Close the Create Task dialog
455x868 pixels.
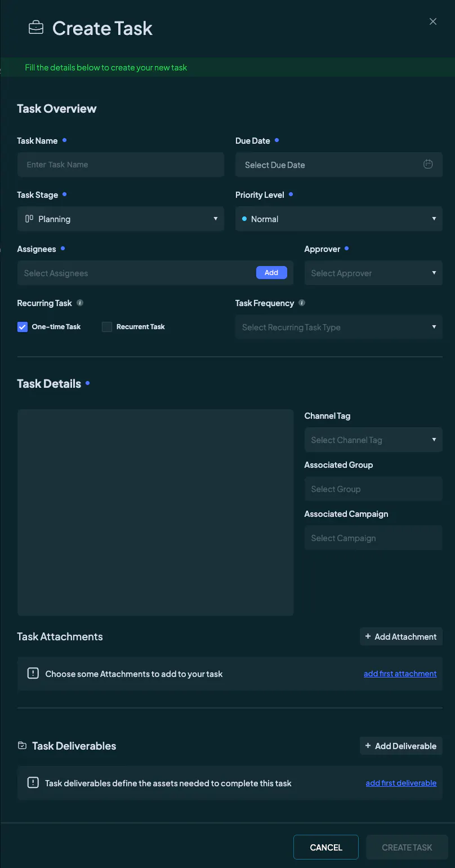433,21
